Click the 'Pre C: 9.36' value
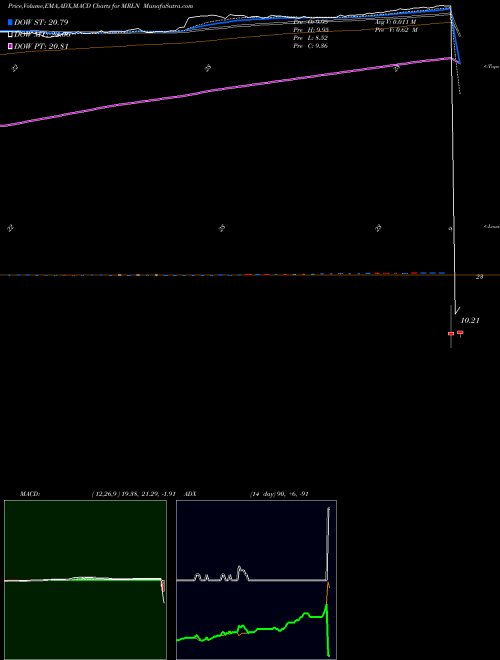The height and width of the screenshot is (660, 500). [x=311, y=46]
